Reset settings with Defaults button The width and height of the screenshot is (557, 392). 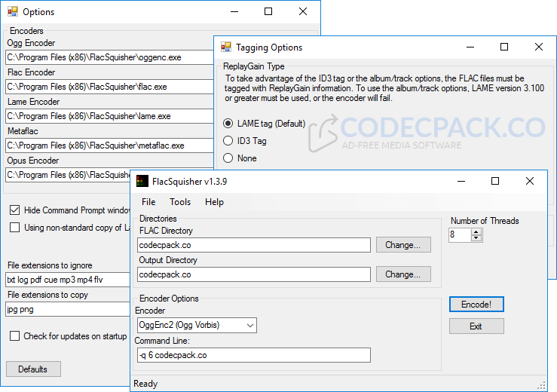[x=33, y=369]
